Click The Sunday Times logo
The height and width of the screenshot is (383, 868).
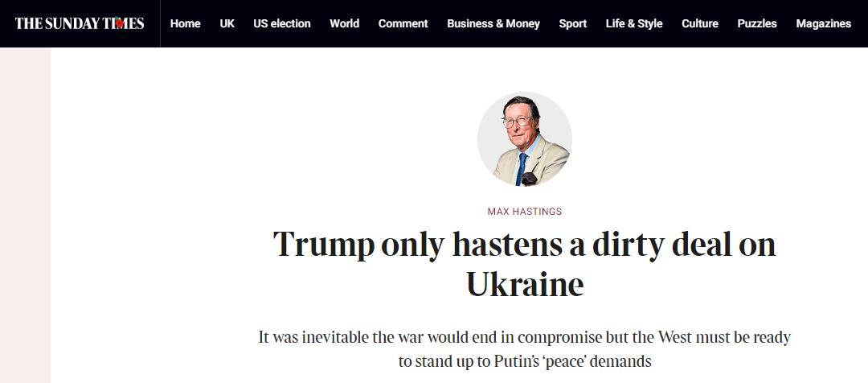click(x=79, y=23)
